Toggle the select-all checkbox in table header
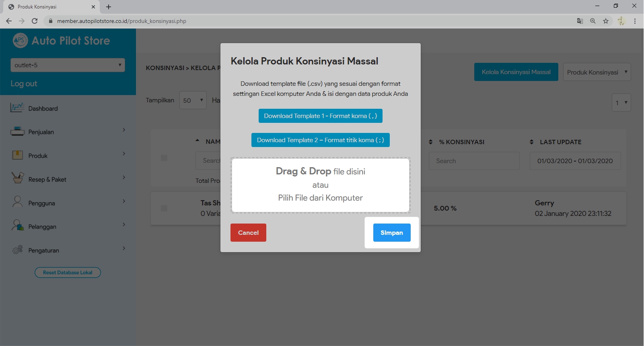This screenshot has width=644, height=346. 164,158
